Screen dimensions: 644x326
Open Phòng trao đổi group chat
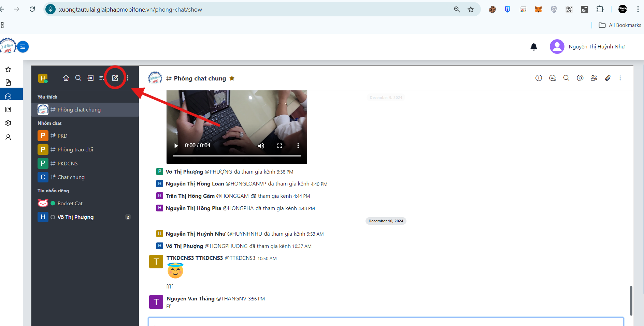coord(85,149)
